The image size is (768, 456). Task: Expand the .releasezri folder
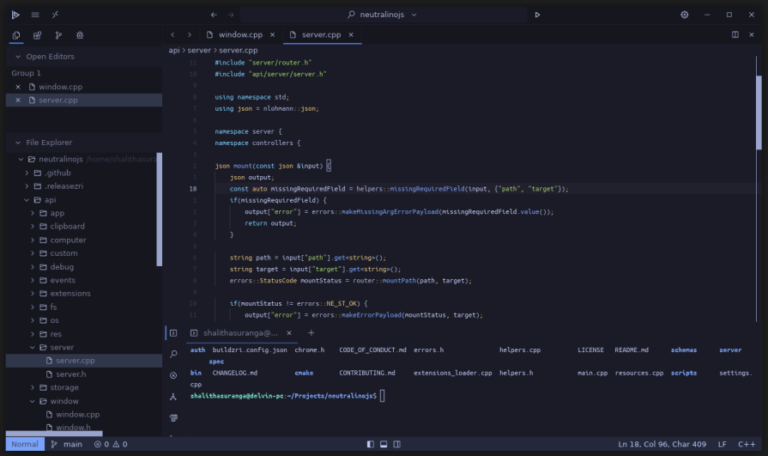(x=27, y=186)
